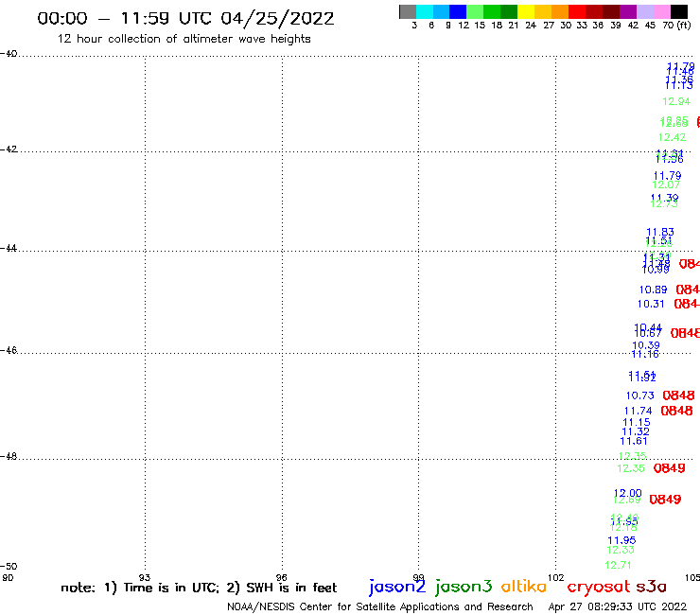
Task: Select the cryosat satellite label
Action: click(x=599, y=587)
